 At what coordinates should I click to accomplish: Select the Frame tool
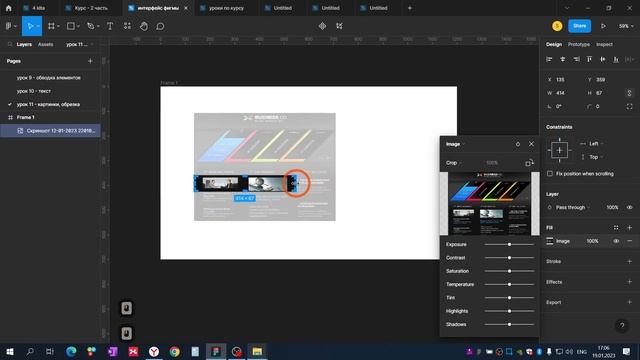[x=51, y=26]
